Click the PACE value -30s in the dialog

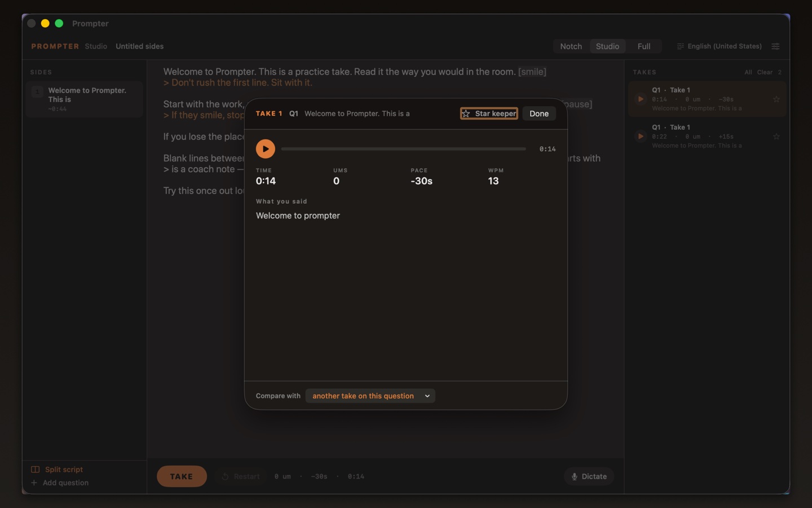click(421, 181)
